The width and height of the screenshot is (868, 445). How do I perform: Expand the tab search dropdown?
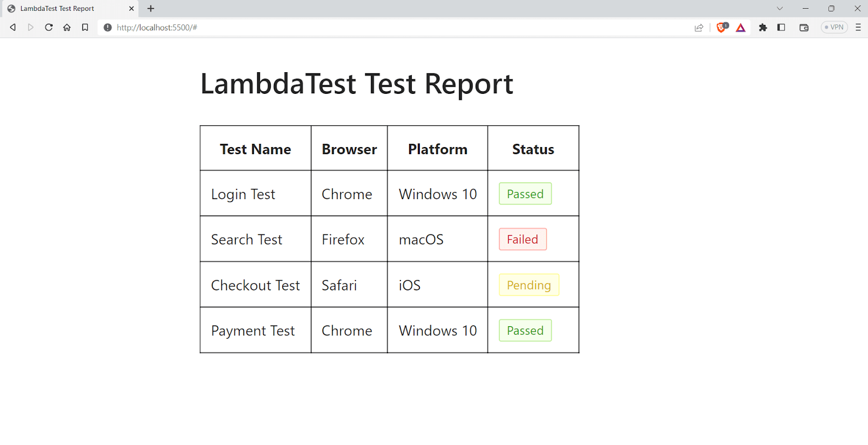780,9
